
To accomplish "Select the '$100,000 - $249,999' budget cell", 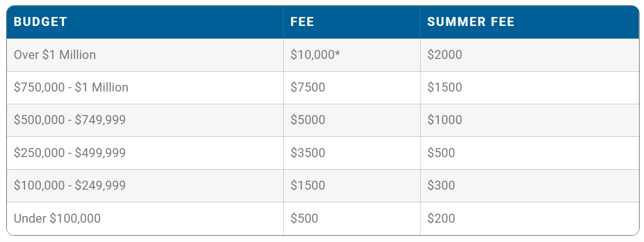I will (70, 185).
